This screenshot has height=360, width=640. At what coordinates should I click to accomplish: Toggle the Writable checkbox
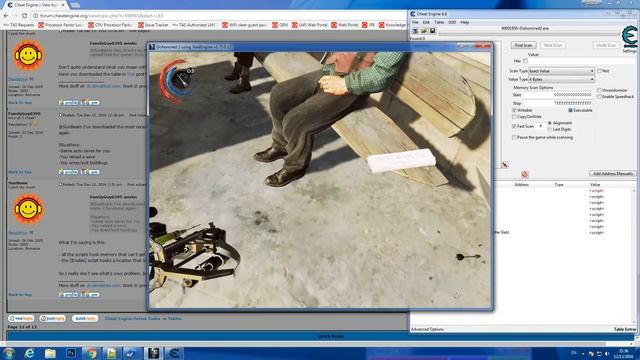[x=514, y=110]
